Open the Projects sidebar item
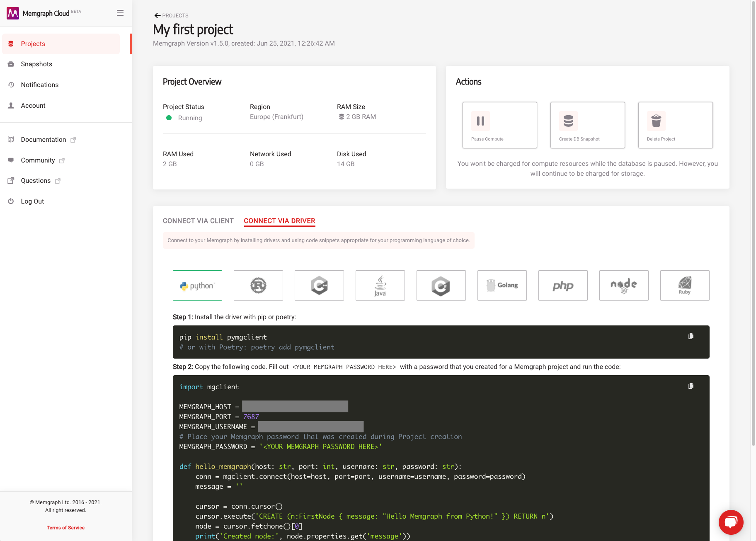Screen dimensions: 756x541 pyautogui.click(x=61, y=44)
